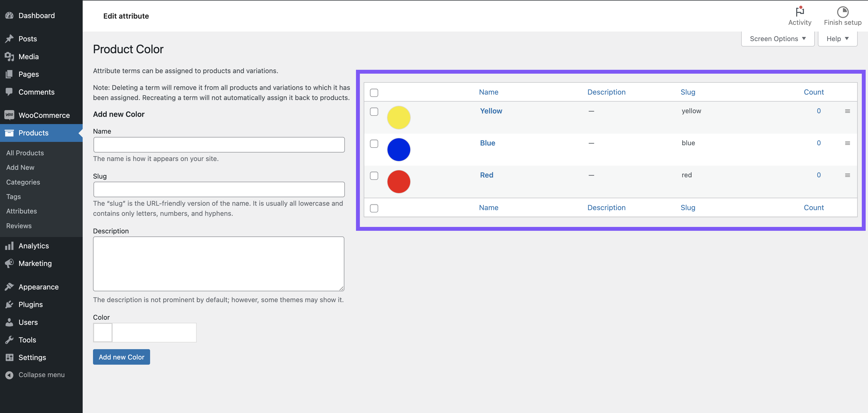Check the checkbox for the Red term
The height and width of the screenshot is (413, 868).
coord(374,176)
